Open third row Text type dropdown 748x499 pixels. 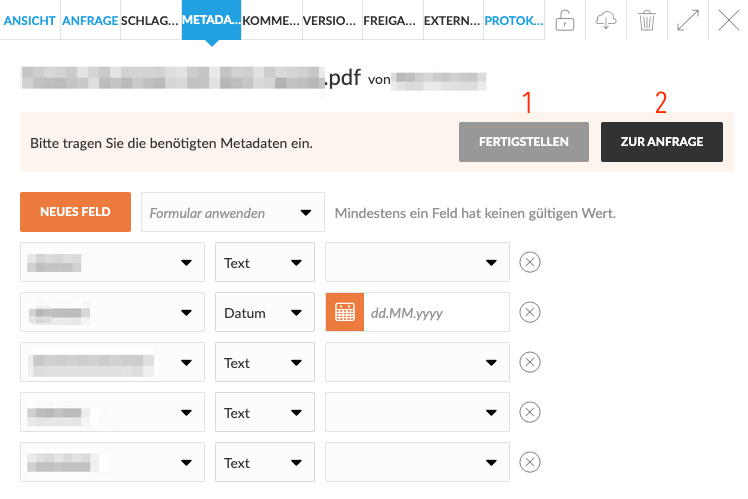click(x=265, y=362)
